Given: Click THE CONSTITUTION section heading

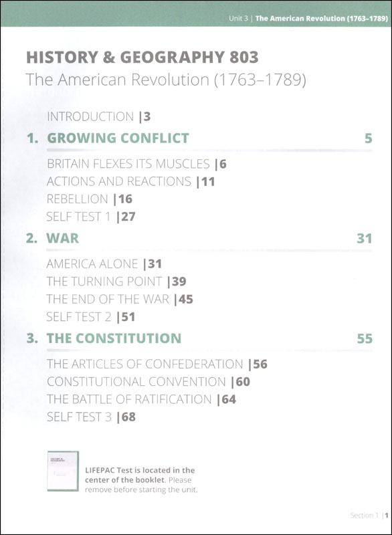Looking at the screenshot, I should pos(114,338).
